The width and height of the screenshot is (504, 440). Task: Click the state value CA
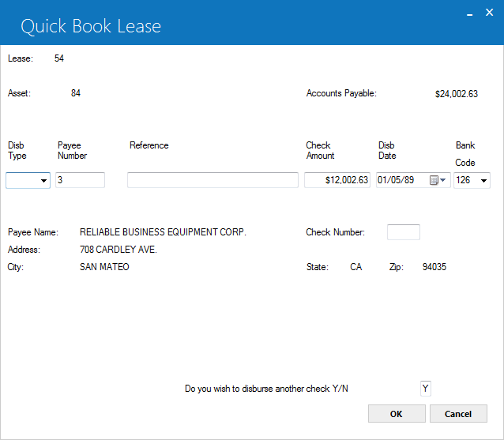pos(355,267)
